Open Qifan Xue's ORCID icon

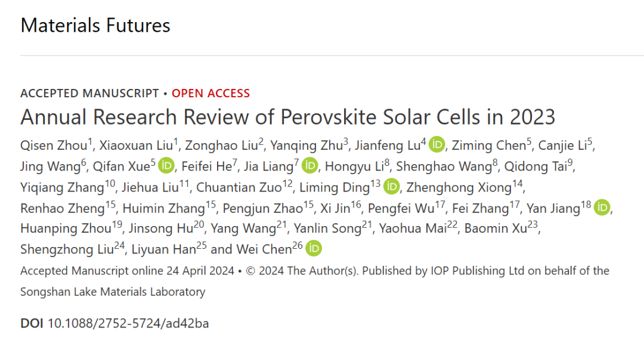pos(166,166)
